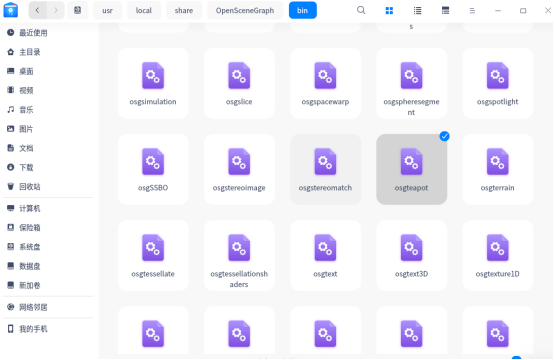Image resolution: width=554 pixels, height=360 pixels.
Task: Select the osgtext file icon
Action: tap(325, 248)
